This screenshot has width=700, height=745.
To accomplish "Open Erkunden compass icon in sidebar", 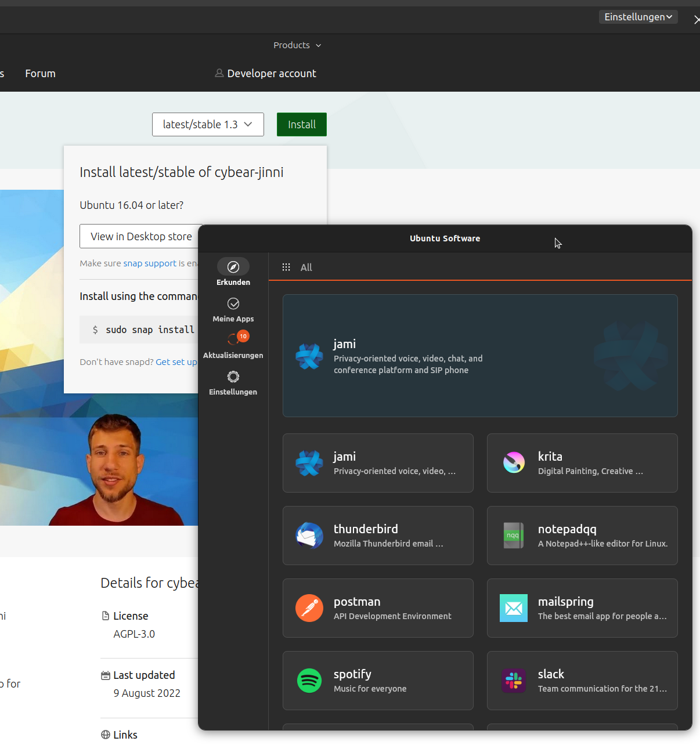I will [233, 267].
